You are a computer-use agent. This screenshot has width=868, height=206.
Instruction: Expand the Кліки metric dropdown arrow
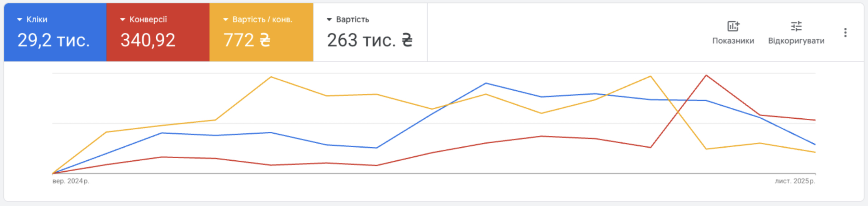[20, 20]
